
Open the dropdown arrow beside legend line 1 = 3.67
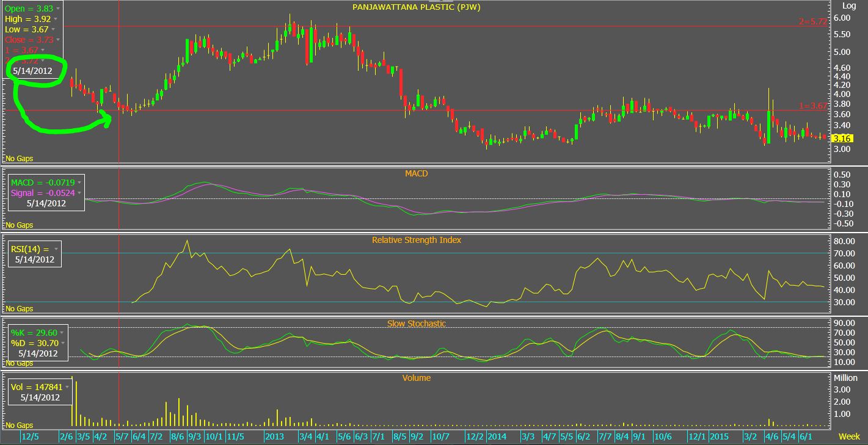click(x=43, y=49)
